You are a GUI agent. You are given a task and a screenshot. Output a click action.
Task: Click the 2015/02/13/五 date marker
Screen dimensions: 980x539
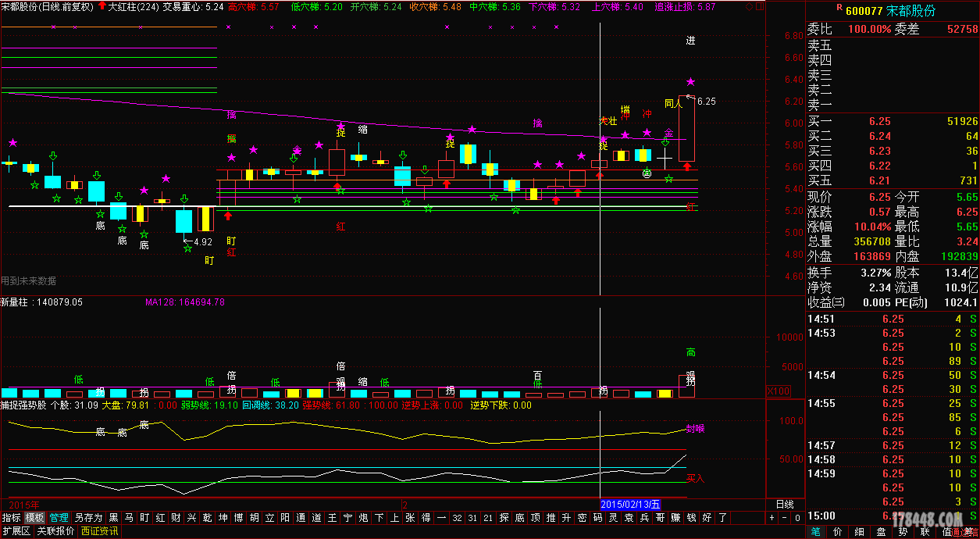click(x=630, y=504)
